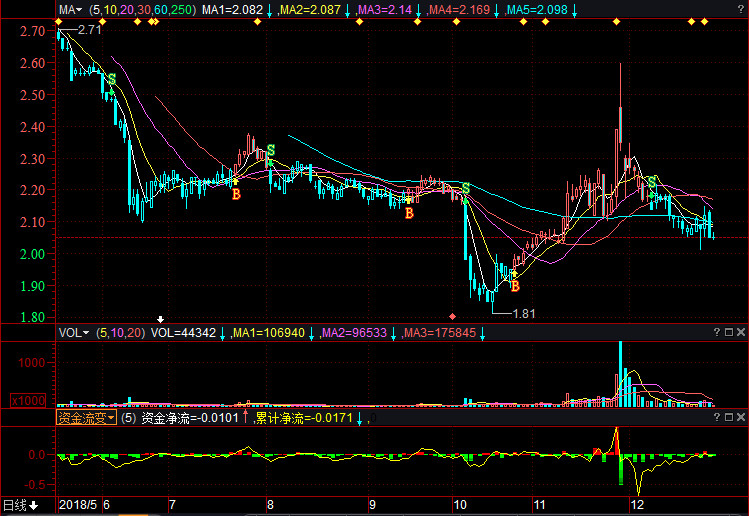Click the last yellow info diamond at top

pos(705,22)
